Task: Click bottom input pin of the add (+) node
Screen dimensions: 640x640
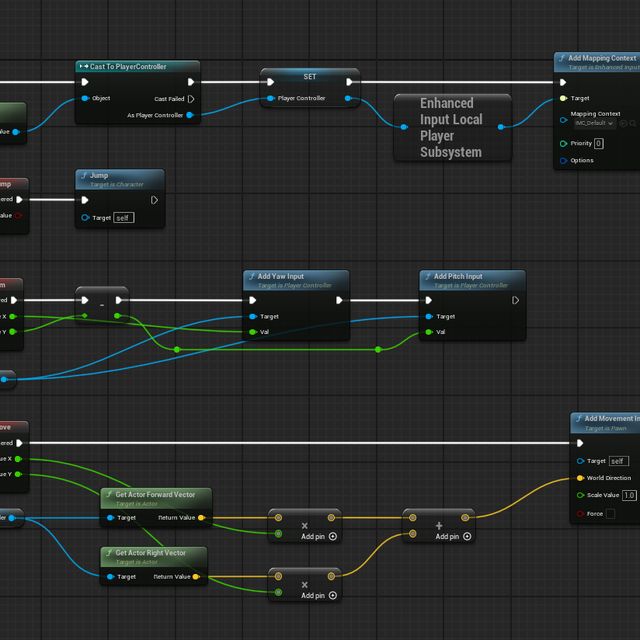Action: coord(413,533)
